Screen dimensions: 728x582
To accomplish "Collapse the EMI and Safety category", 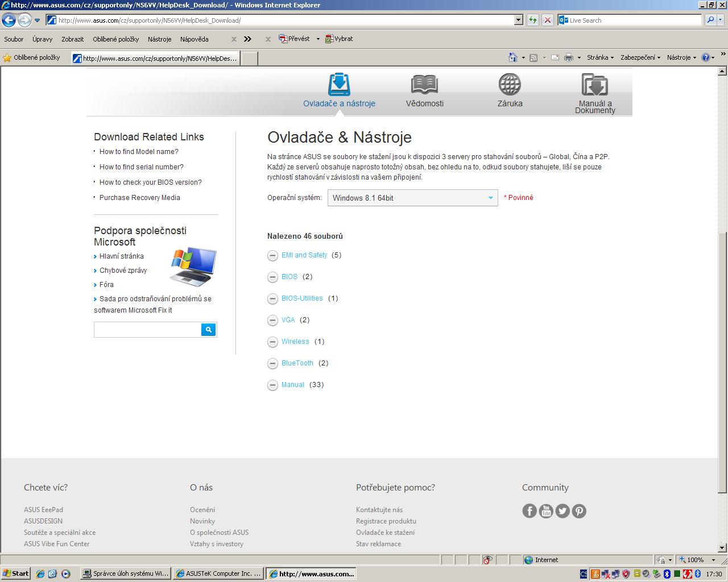I will (x=272, y=255).
